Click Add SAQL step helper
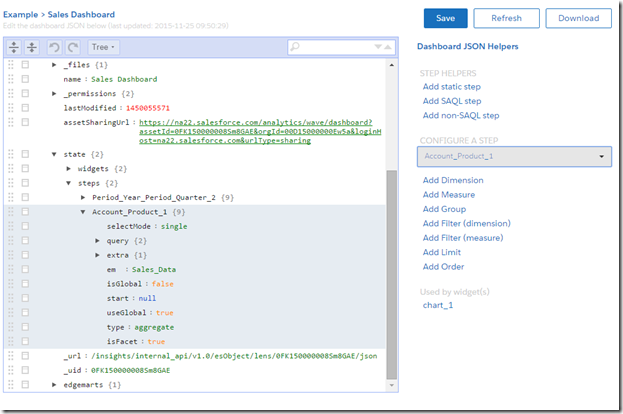This screenshot has height=414, width=623. (x=452, y=101)
